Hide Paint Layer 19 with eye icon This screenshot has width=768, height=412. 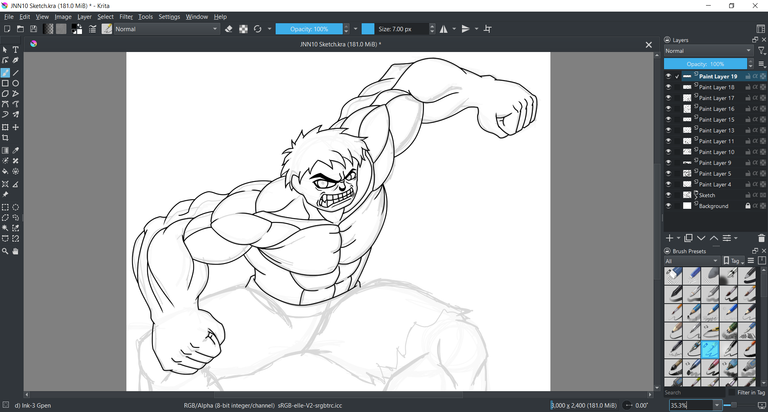click(668, 76)
